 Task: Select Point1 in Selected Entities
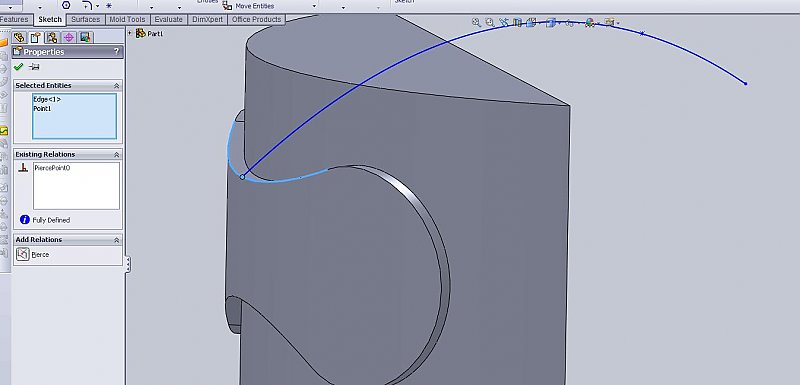point(42,109)
